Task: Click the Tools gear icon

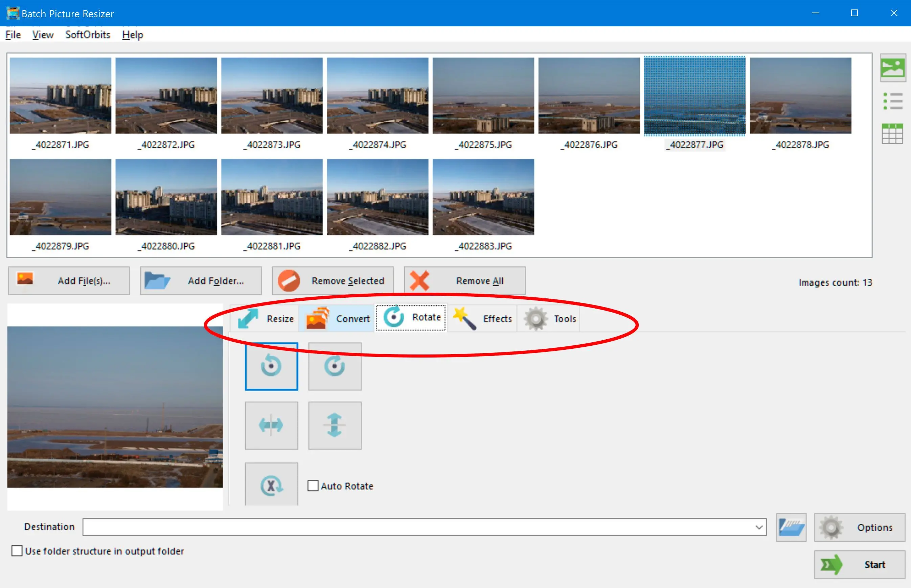Action: 536,318
